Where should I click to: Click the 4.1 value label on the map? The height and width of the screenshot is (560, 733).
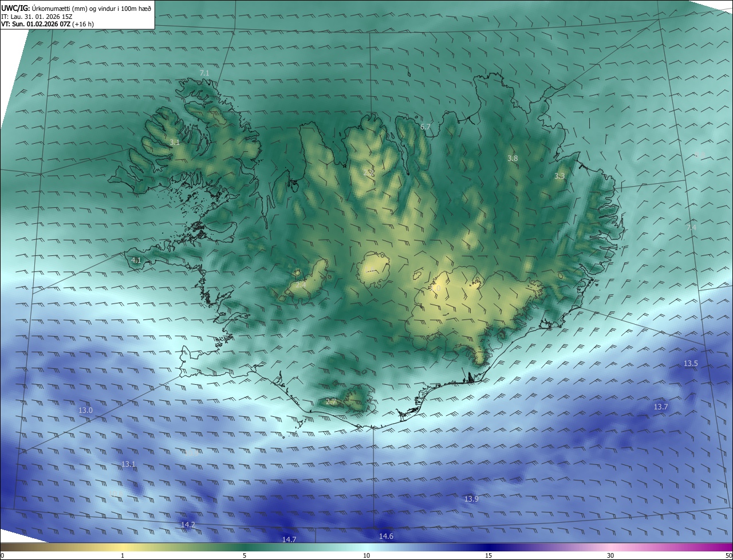coord(136,260)
